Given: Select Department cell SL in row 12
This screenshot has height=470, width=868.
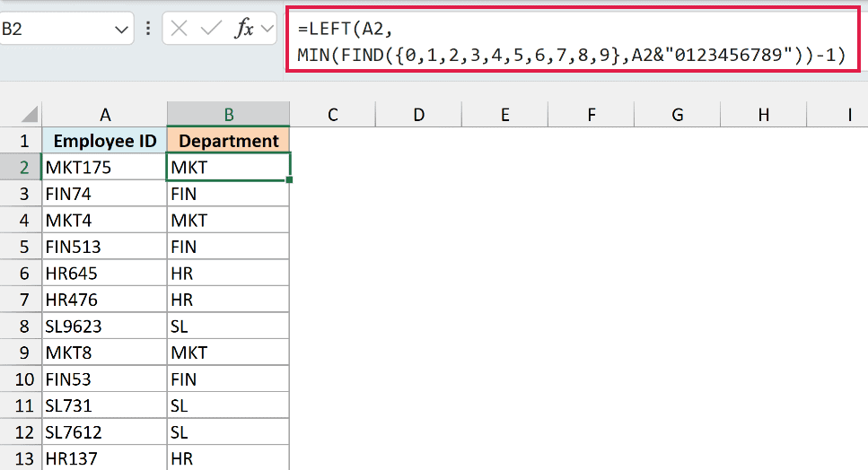Looking at the screenshot, I should tap(229, 432).
